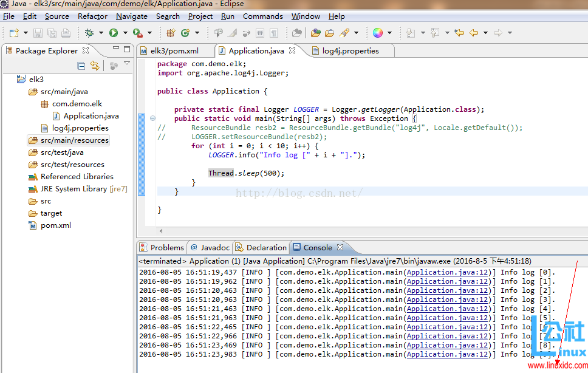Screen dimensions: 588x373
Task: Click the multicolor color wheel toolbar icon
Action: [378, 33]
